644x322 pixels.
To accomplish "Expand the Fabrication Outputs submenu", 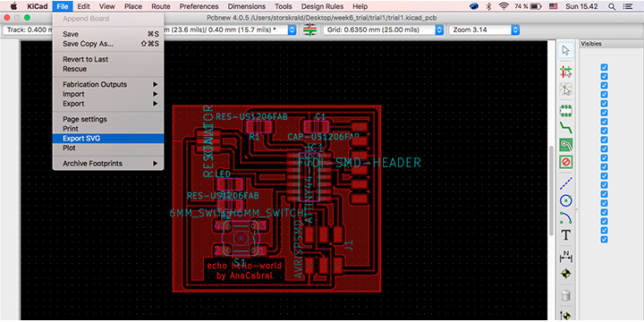I will click(108, 84).
